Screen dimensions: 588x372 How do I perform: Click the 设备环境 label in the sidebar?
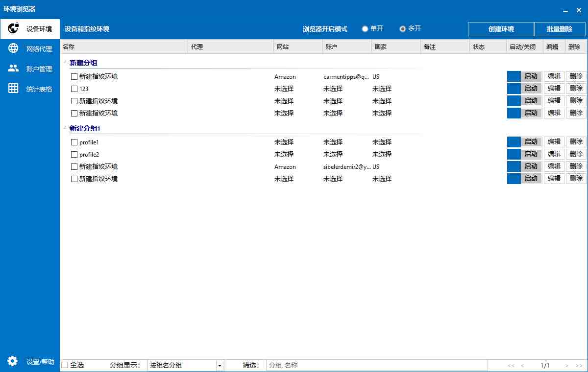tap(39, 29)
